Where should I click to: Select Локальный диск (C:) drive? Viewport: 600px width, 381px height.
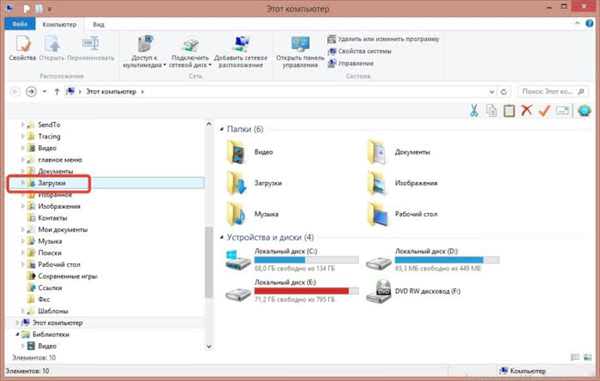coord(292,260)
